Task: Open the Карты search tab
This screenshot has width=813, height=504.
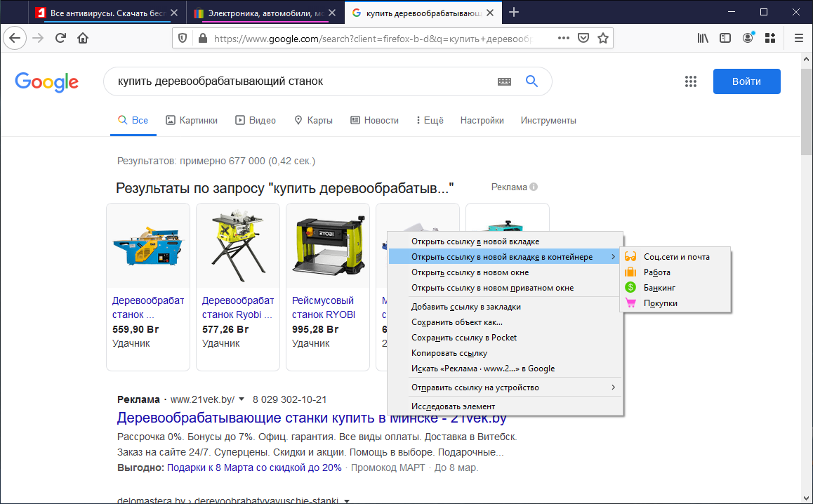Action: 313,120
